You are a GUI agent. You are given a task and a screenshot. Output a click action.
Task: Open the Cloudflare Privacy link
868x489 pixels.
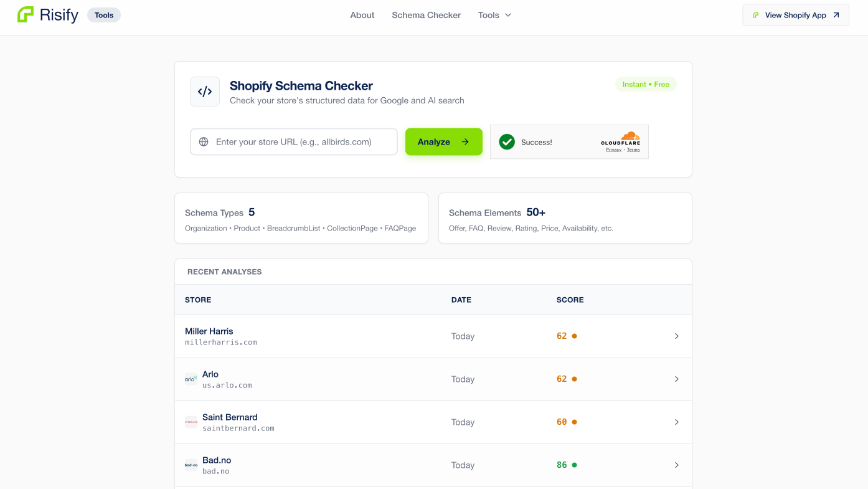point(613,149)
